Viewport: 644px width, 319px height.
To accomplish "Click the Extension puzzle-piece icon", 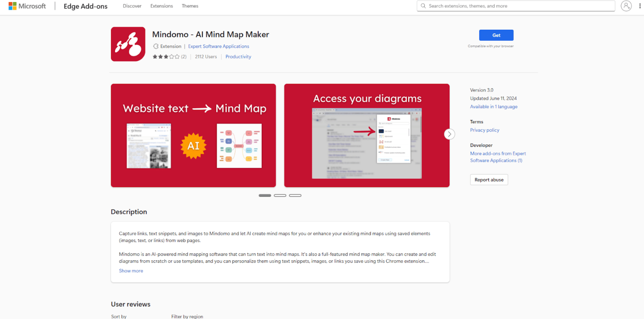I will 156,46.
